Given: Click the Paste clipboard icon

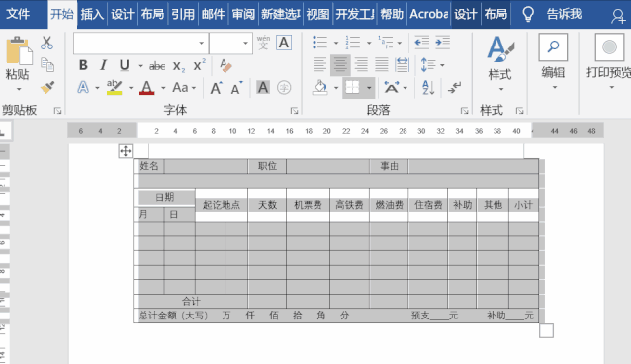Looking at the screenshot, I should (x=19, y=50).
